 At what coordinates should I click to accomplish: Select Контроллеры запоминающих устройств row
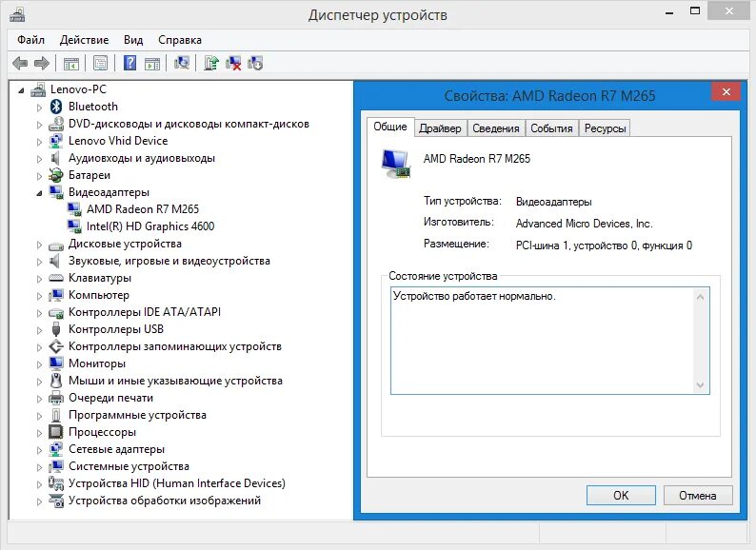pyautogui.click(x=175, y=346)
